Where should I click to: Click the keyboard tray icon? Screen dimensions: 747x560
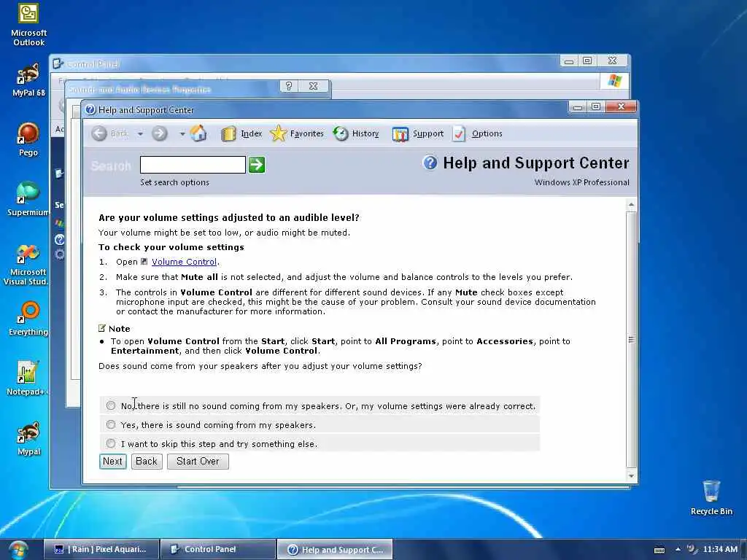(659, 550)
